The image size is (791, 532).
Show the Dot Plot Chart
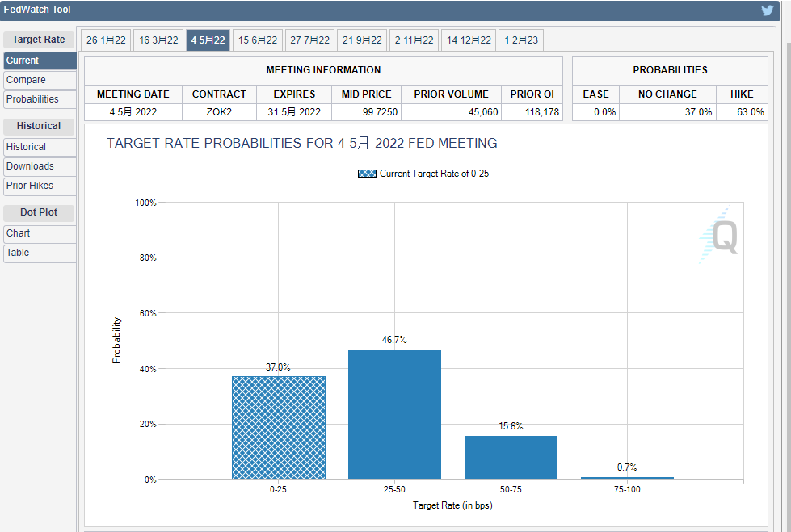click(40, 233)
